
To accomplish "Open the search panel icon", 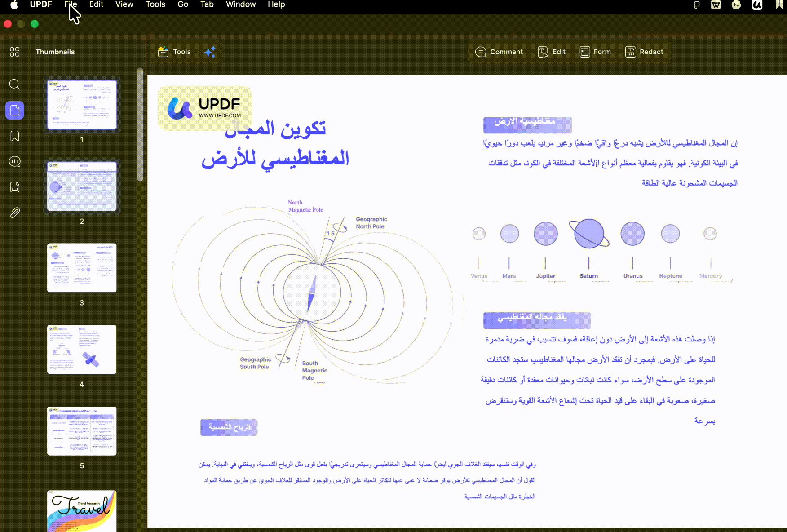I will pyautogui.click(x=15, y=84).
